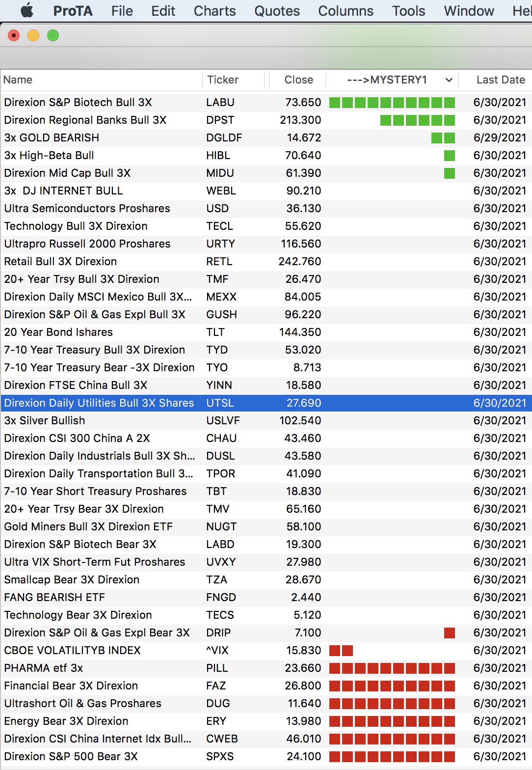
Task: Select Ultrapro Russell 2000 Proshares row
Action: pyautogui.click(x=266, y=244)
